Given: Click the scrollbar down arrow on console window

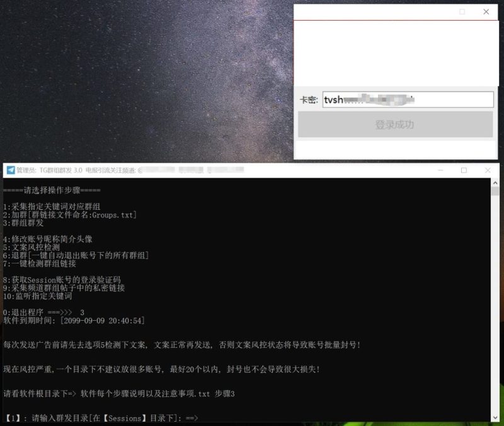Looking at the screenshot, I should (494, 416).
